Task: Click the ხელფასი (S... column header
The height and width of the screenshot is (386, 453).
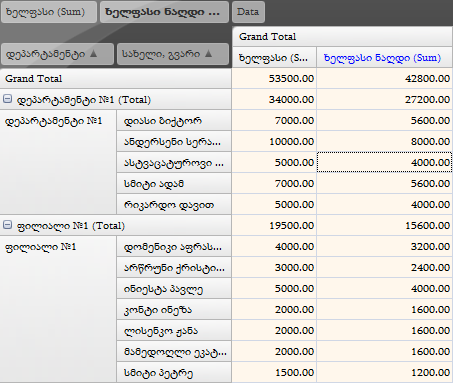Action: pyautogui.click(x=274, y=58)
